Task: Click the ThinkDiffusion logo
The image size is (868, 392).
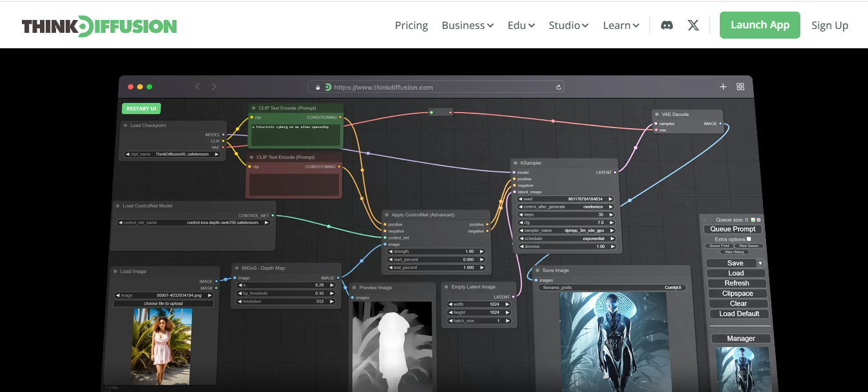Action: tap(99, 26)
